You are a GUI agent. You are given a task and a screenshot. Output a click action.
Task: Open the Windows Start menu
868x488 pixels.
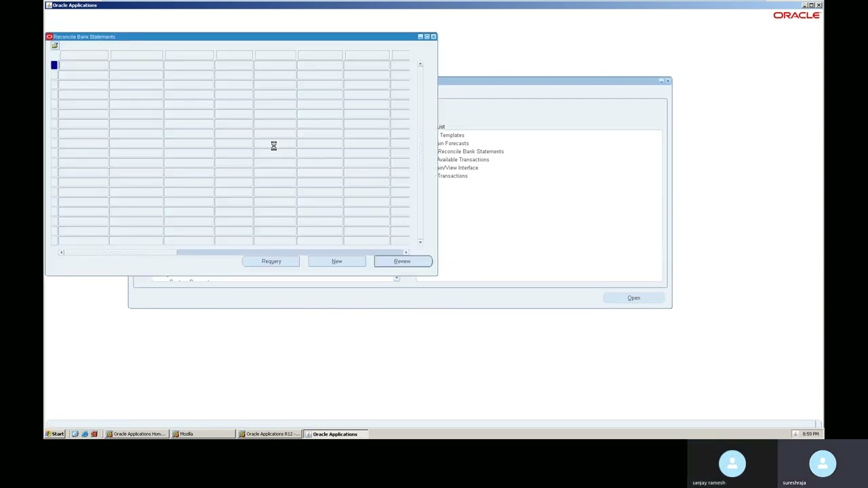point(56,434)
